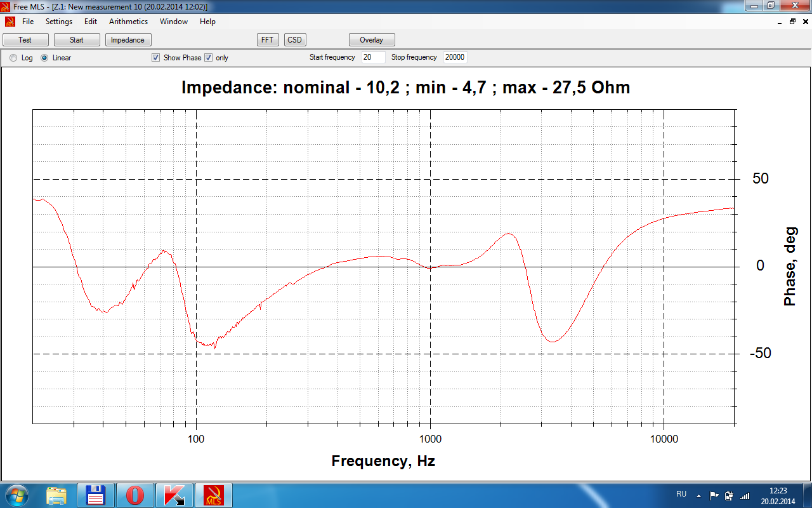Click the FFT button
Image resolution: width=812 pixels, height=508 pixels.
click(x=268, y=40)
